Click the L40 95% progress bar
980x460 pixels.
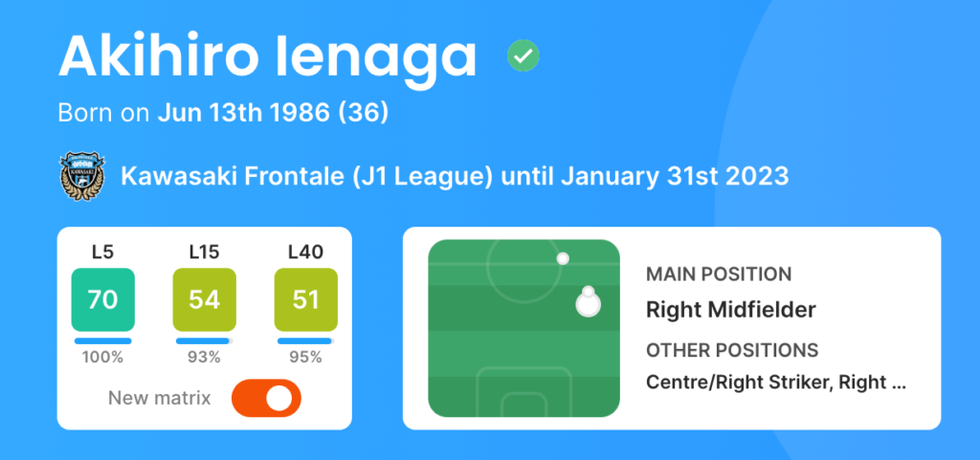pyautogui.click(x=305, y=340)
